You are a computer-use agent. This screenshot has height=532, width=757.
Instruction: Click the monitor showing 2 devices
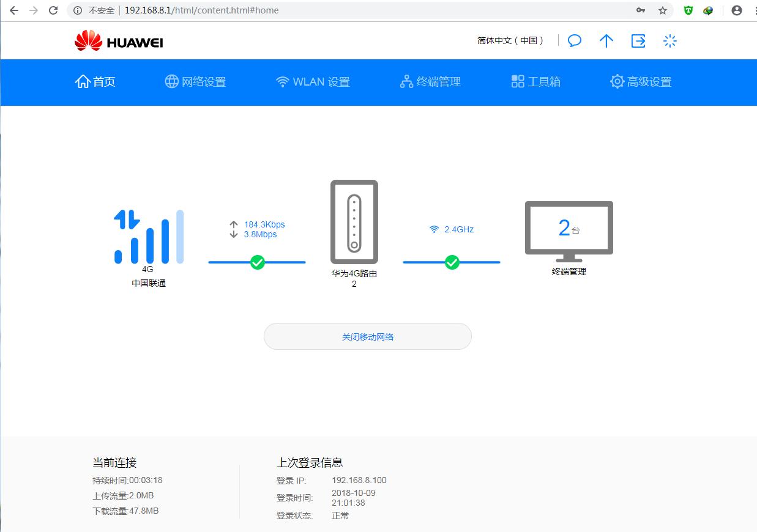569,231
